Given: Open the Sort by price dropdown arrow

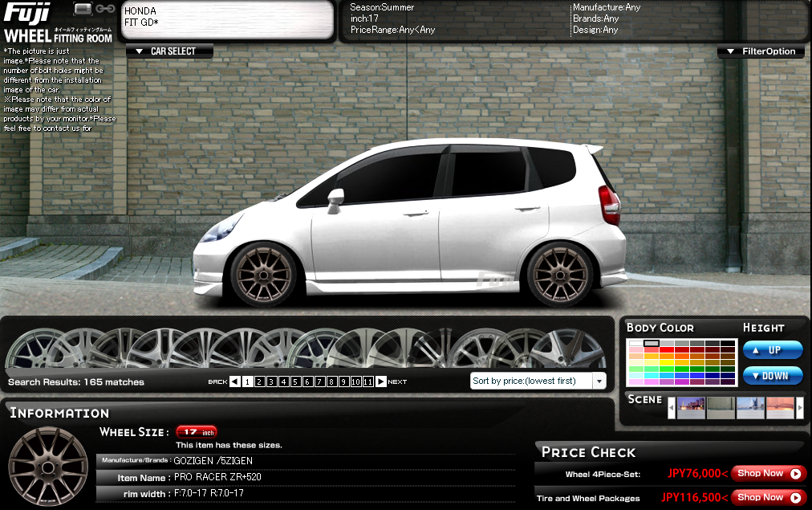Looking at the screenshot, I should 599,381.
